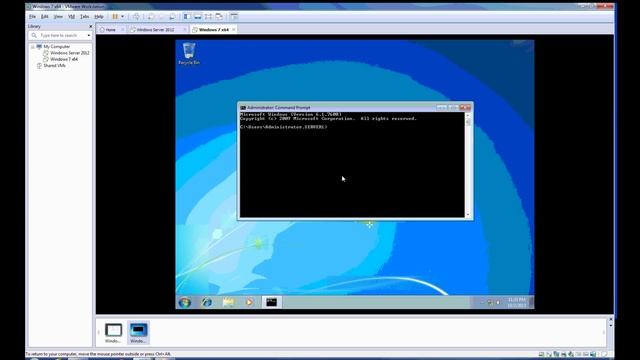Select Windows 7 x64 in library tree

tap(64, 59)
